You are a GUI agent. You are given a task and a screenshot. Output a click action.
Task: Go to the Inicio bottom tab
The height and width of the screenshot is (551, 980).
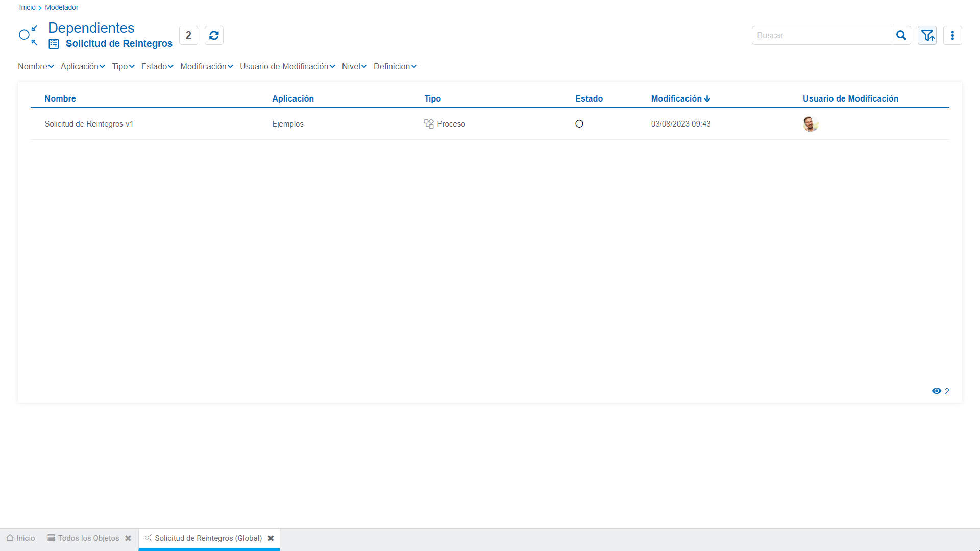click(21, 538)
